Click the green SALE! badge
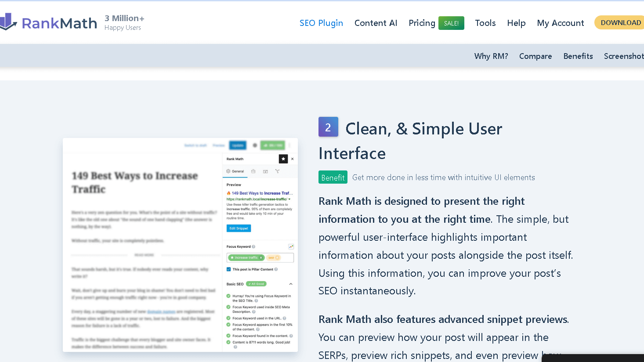 click(x=451, y=23)
